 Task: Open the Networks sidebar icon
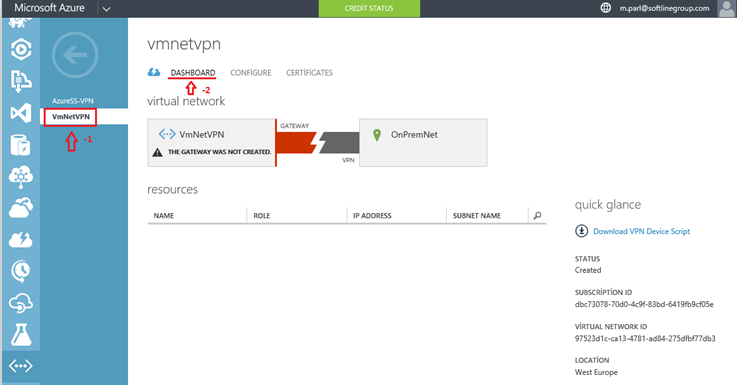(x=21, y=366)
